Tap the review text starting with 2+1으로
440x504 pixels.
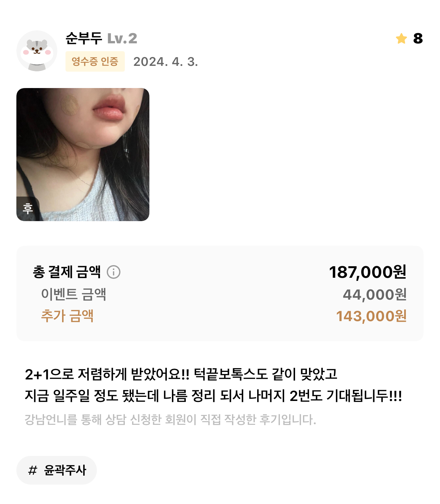tap(181, 374)
